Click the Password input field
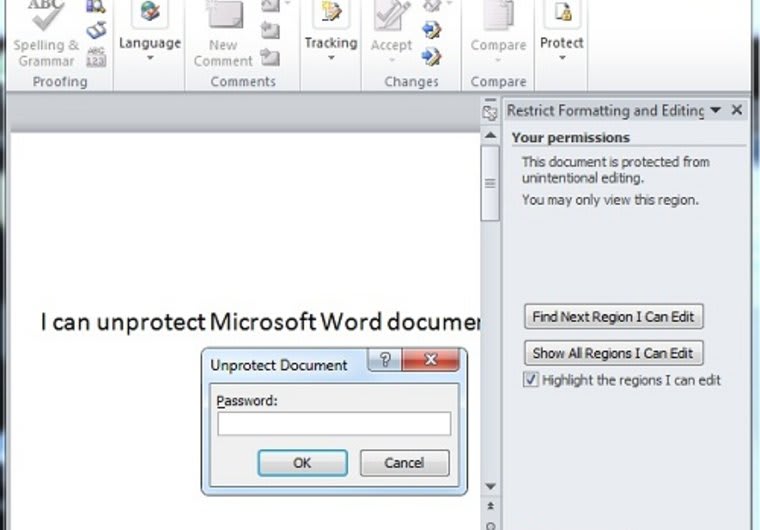Viewport: 760px width, 530px height. click(334, 424)
